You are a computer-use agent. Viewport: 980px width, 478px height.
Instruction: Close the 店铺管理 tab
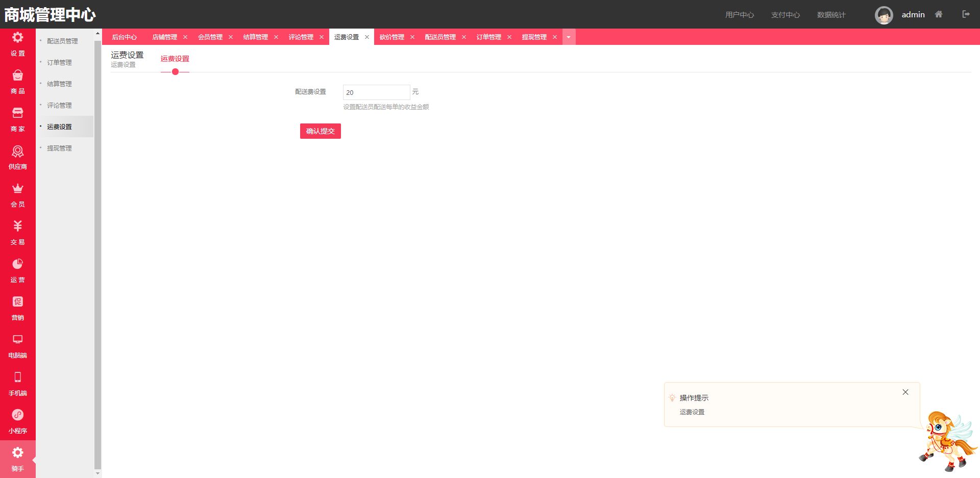(185, 37)
